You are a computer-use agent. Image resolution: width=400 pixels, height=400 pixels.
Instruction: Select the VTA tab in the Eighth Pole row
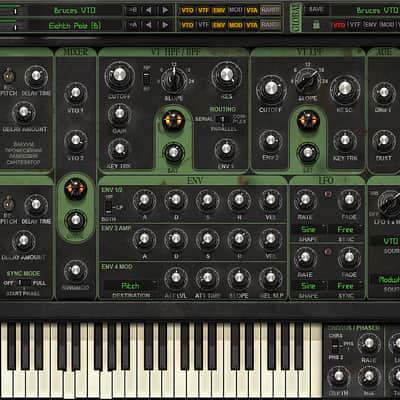[252, 25]
